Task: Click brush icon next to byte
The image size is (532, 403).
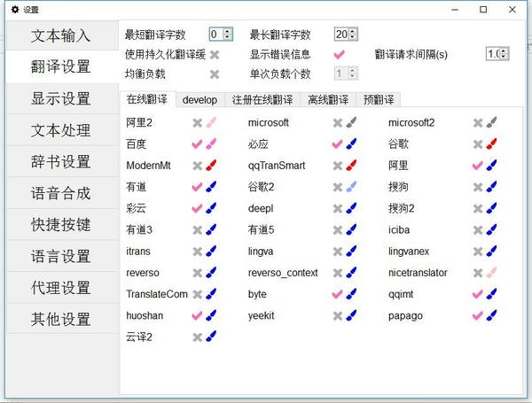Action: [351, 294]
